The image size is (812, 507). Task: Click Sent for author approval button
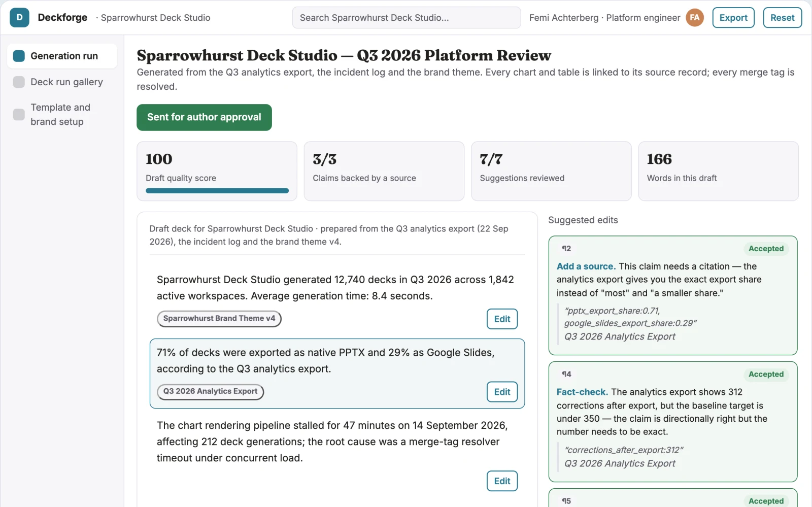point(204,117)
